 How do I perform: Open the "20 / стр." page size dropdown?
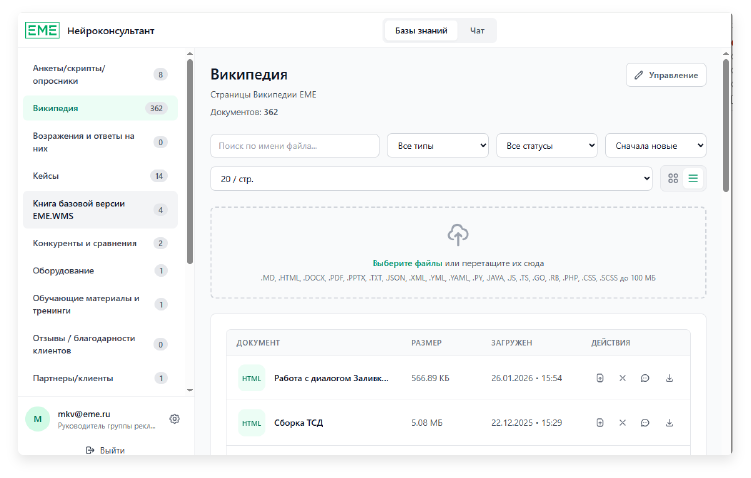[431, 178]
